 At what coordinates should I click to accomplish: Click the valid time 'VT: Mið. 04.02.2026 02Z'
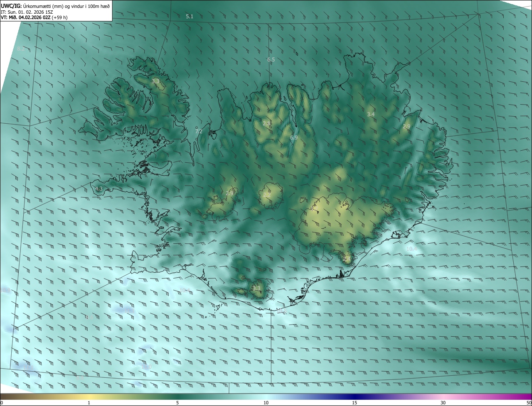26,17
